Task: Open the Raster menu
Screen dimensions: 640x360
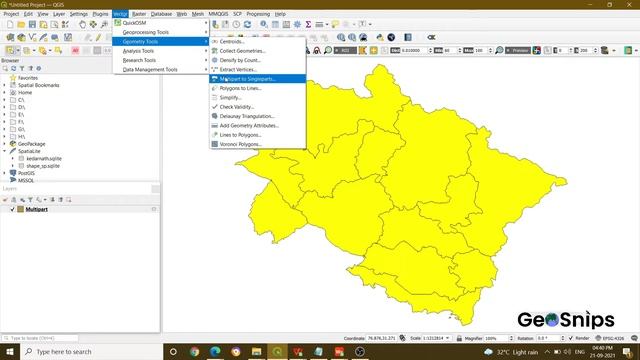Action: pos(139,14)
